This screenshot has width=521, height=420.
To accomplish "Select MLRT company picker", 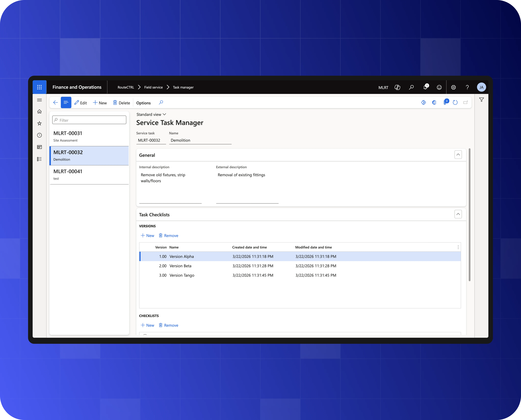I will click(x=383, y=88).
